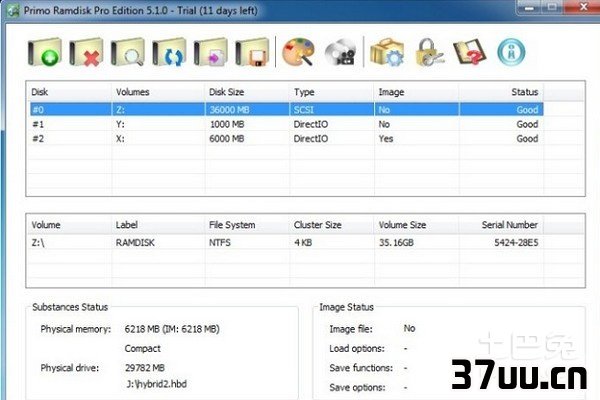Image resolution: width=600 pixels, height=400 pixels.
Task: Click the 6000 MB disk size cell
Action: [227, 139]
